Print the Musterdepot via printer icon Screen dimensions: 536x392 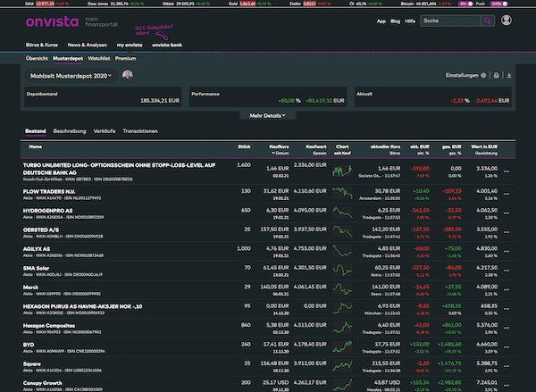coord(496,76)
